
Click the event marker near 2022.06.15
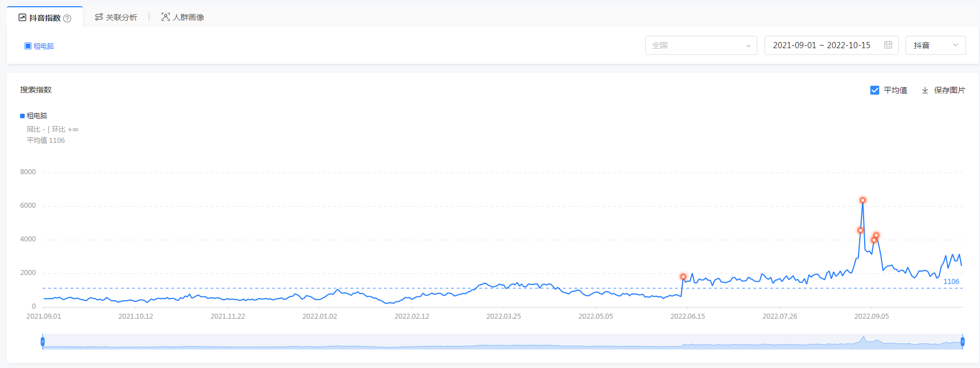683,277
